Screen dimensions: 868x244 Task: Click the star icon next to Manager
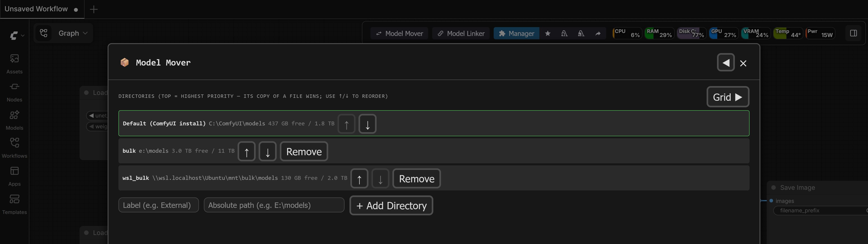point(547,33)
